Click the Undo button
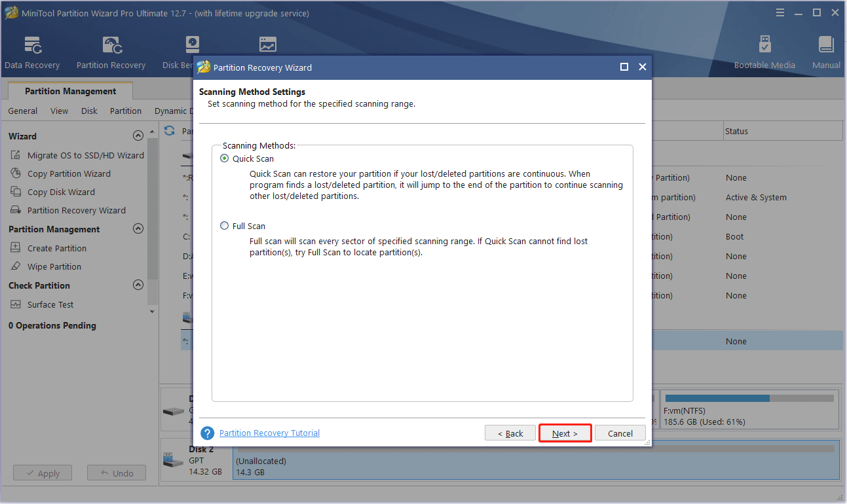 [117, 473]
